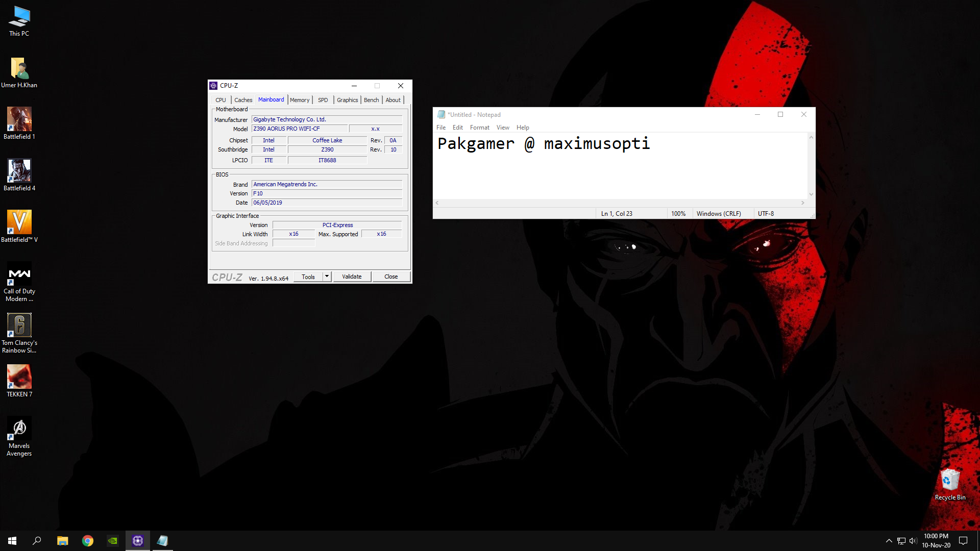Click Close button in CPU-Z

tap(391, 277)
